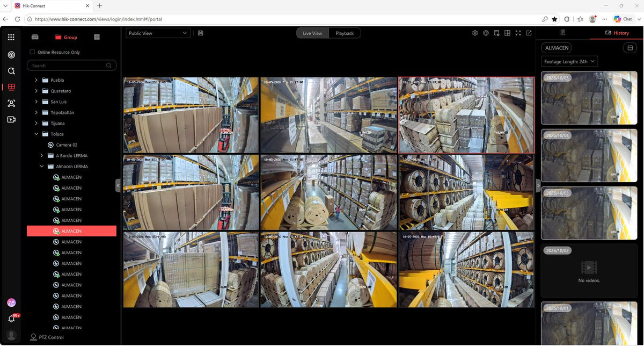The width and height of the screenshot is (644, 346).
Task: Focus the resource Search field
Action: pos(71,66)
